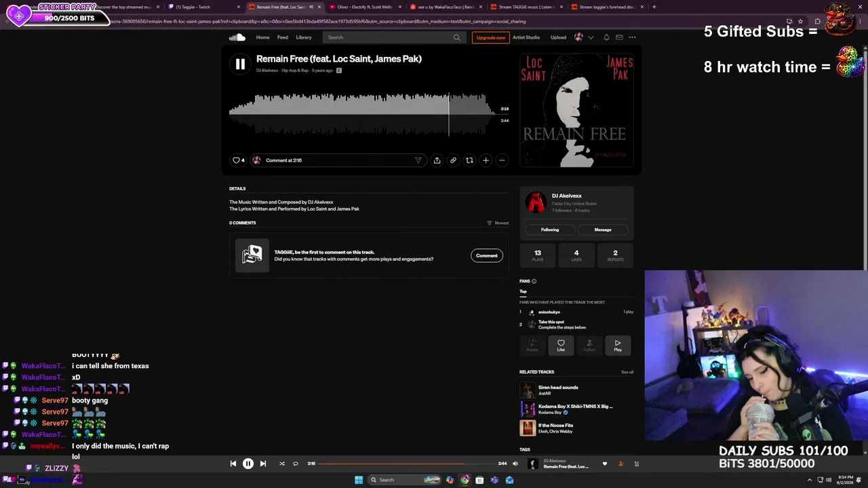Open the messages envelope icon
868x488 pixels.
[619, 37]
